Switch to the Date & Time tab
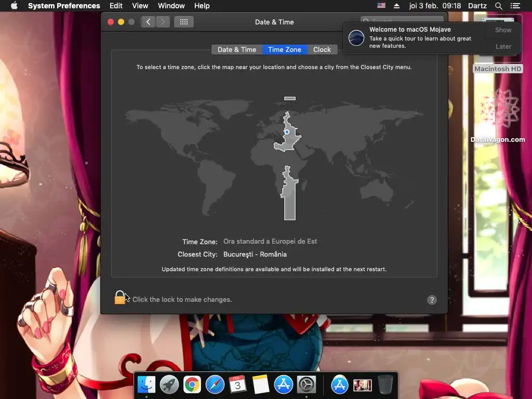 (x=237, y=49)
